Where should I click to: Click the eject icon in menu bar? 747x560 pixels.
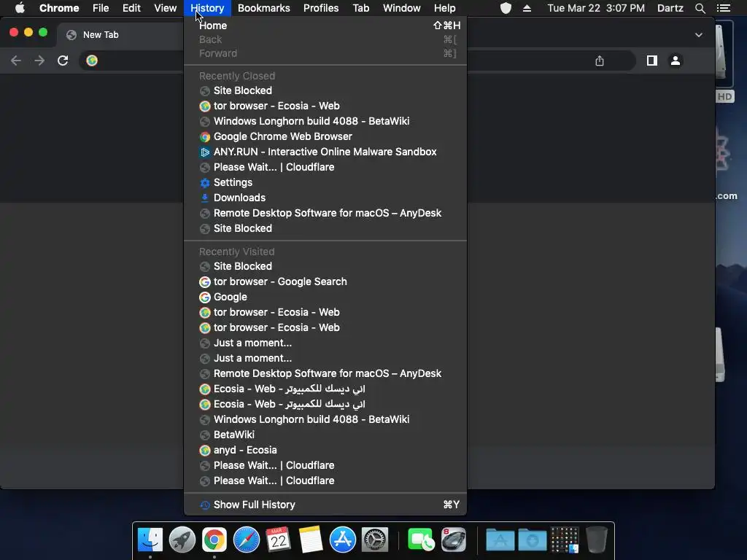tap(527, 8)
